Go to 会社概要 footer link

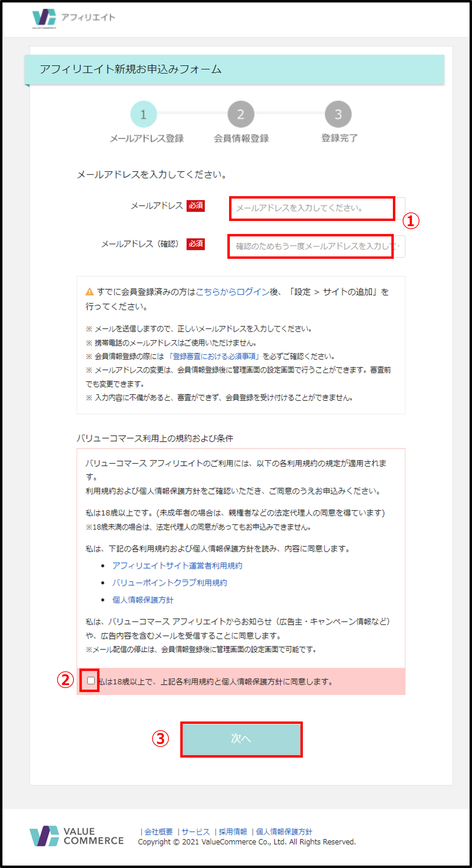[158, 832]
